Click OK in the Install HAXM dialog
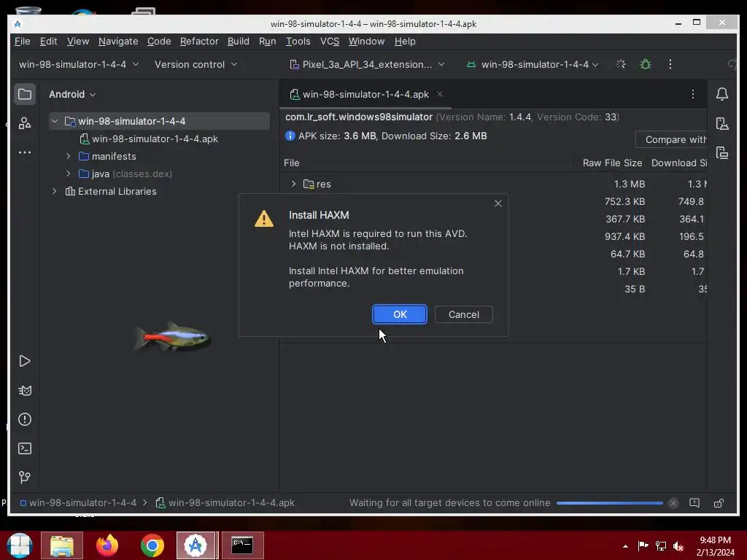 400,314
